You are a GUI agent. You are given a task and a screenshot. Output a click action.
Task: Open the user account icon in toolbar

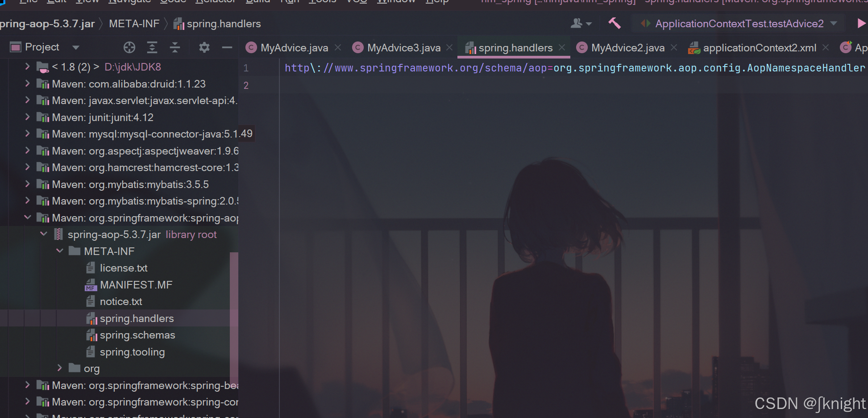click(x=577, y=23)
